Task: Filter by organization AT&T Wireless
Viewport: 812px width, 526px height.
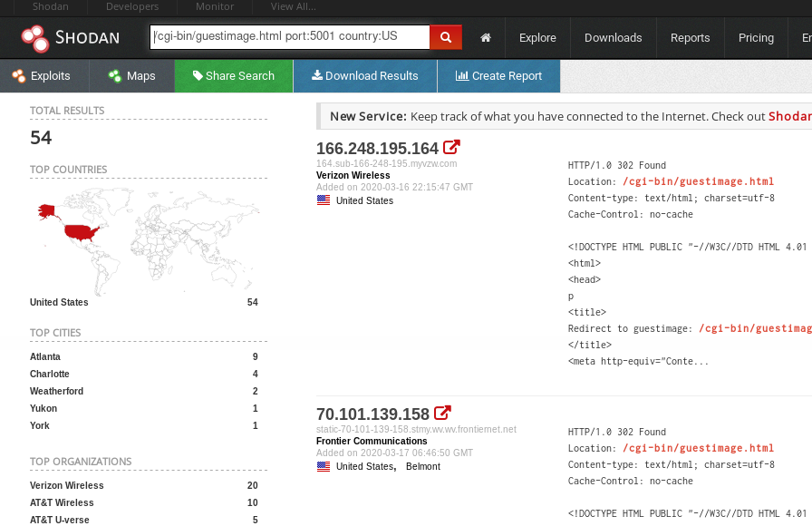Action: (62, 502)
